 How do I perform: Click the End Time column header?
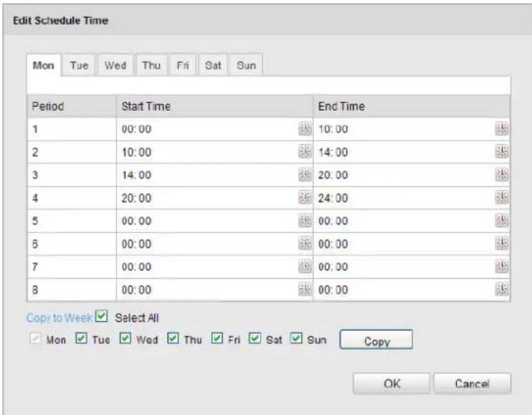[412, 106]
